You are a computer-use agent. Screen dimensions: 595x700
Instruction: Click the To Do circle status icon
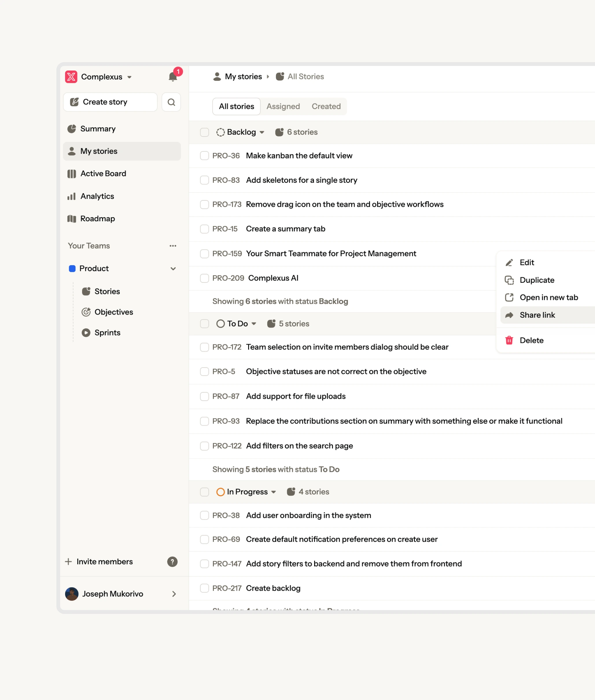point(221,324)
